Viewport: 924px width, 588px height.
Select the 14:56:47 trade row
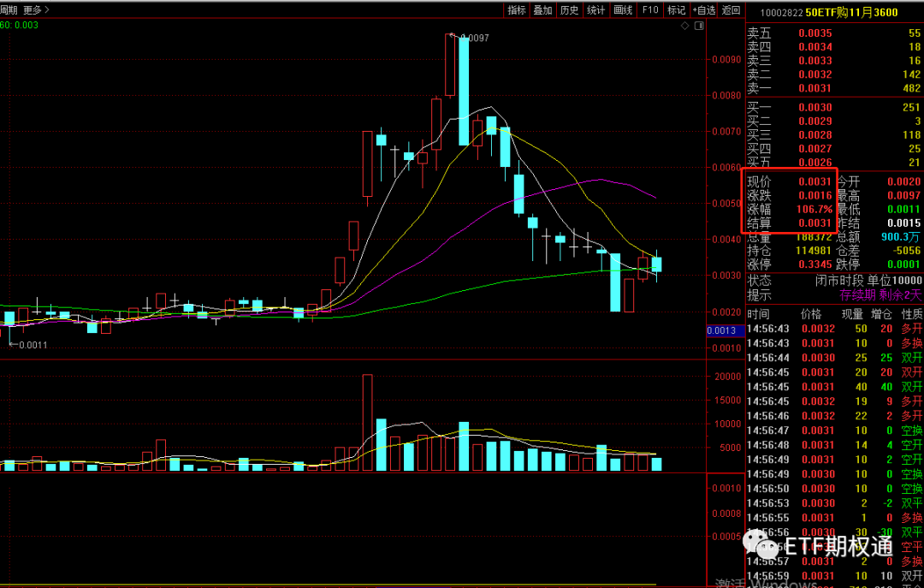coord(834,431)
